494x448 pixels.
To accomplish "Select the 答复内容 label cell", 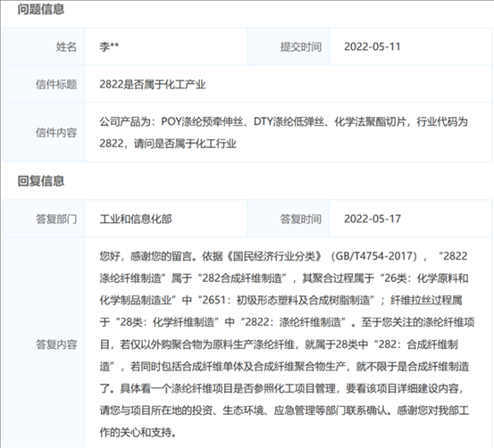I will pyautogui.click(x=44, y=344).
